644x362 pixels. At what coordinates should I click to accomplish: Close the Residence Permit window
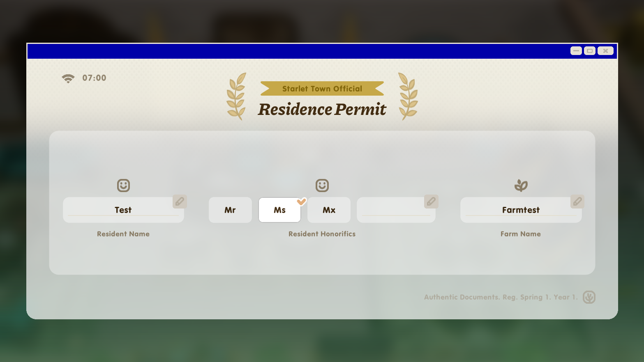pos(605,51)
